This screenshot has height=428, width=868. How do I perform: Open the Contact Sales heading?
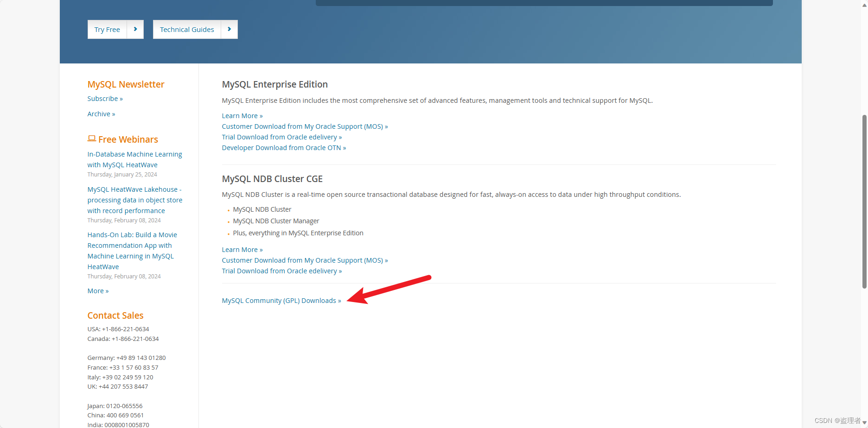tap(115, 315)
